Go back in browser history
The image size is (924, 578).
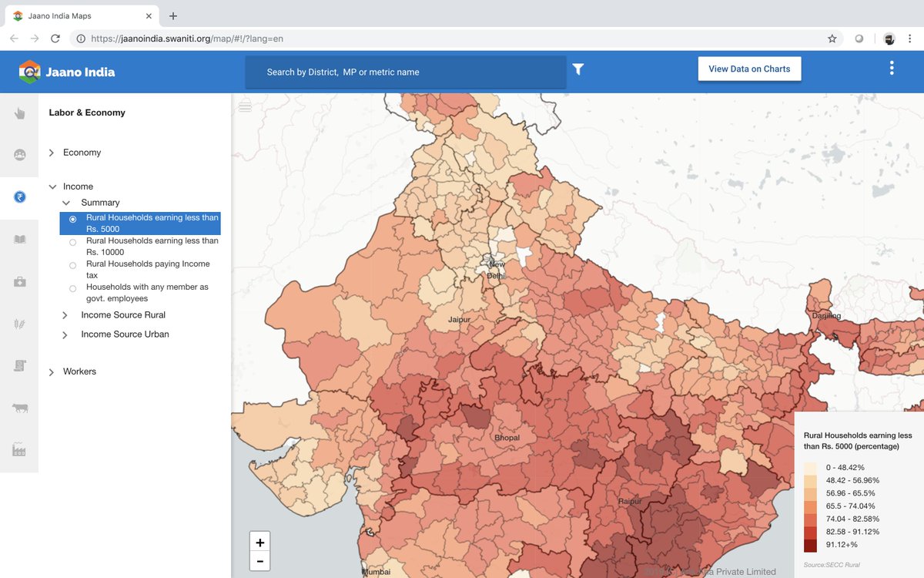point(15,38)
